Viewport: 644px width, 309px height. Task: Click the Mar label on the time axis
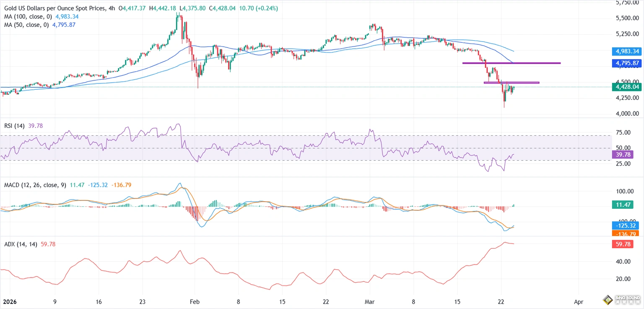click(370, 301)
